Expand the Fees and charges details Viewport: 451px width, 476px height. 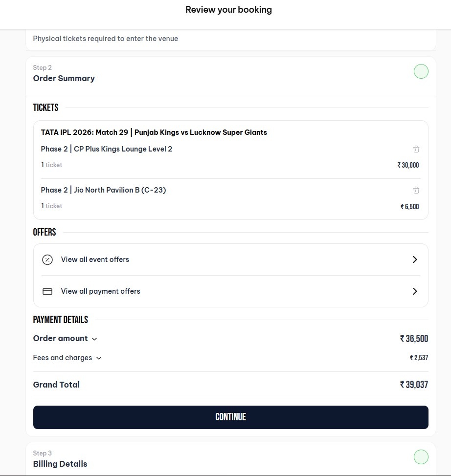(x=98, y=358)
